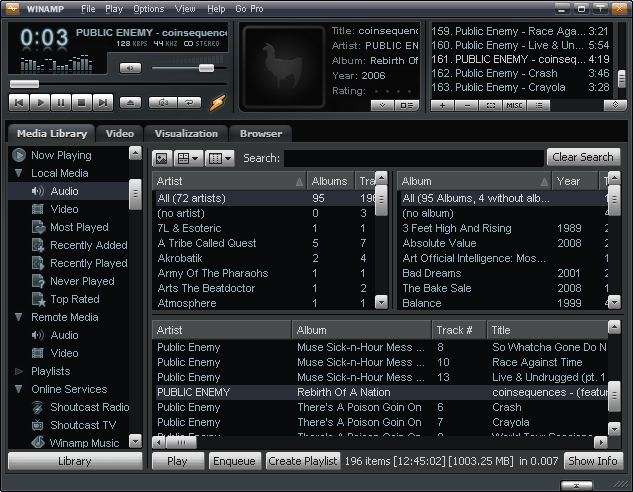This screenshot has width=633, height=492.
Task: Open Shoutcast Radio service
Action: (90, 407)
